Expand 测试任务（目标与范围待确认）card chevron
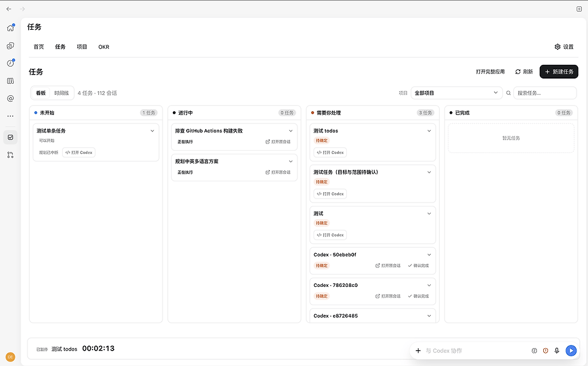Viewport: 588px width, 366px height. (x=429, y=172)
